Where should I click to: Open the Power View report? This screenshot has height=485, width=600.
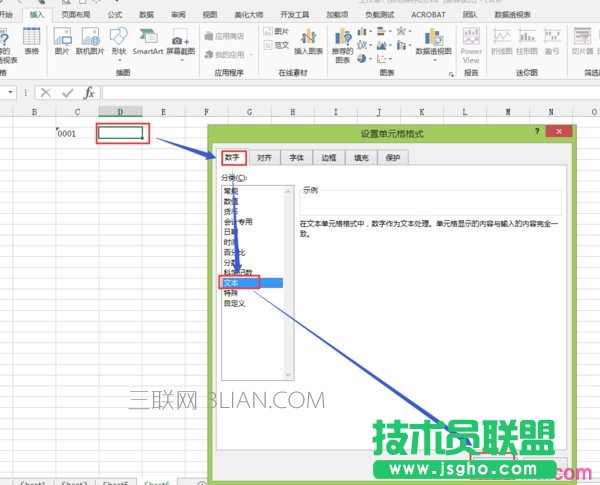(471, 45)
